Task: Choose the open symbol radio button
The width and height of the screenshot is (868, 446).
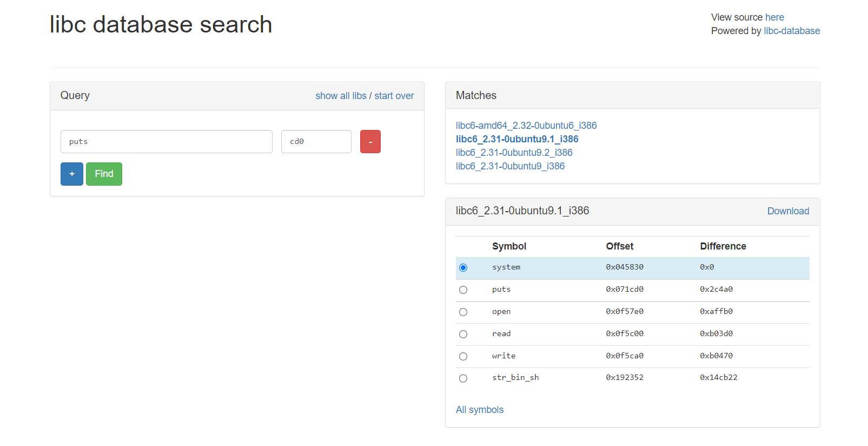Action: coord(463,312)
